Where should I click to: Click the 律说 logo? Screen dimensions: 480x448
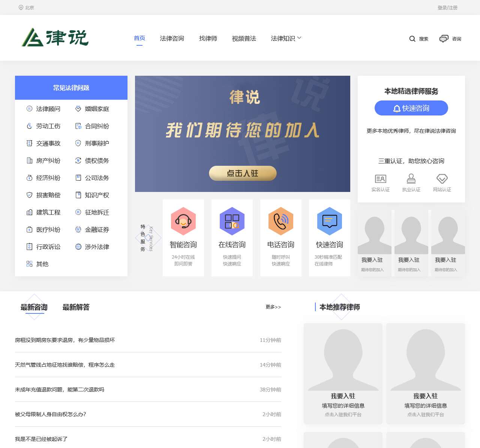point(55,37)
